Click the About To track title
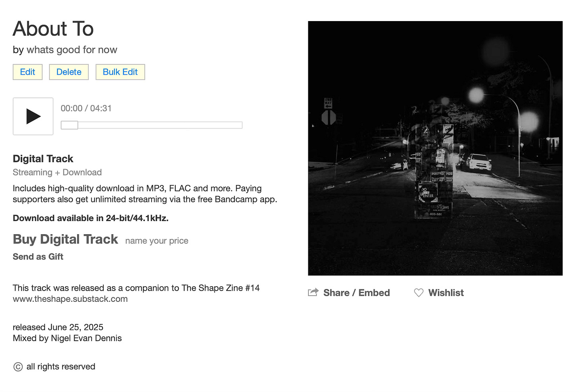 pyautogui.click(x=53, y=29)
